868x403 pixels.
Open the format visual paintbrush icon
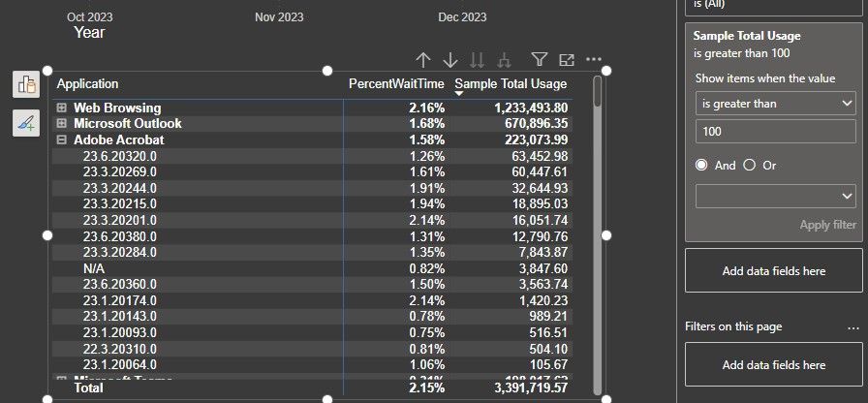[x=26, y=123]
